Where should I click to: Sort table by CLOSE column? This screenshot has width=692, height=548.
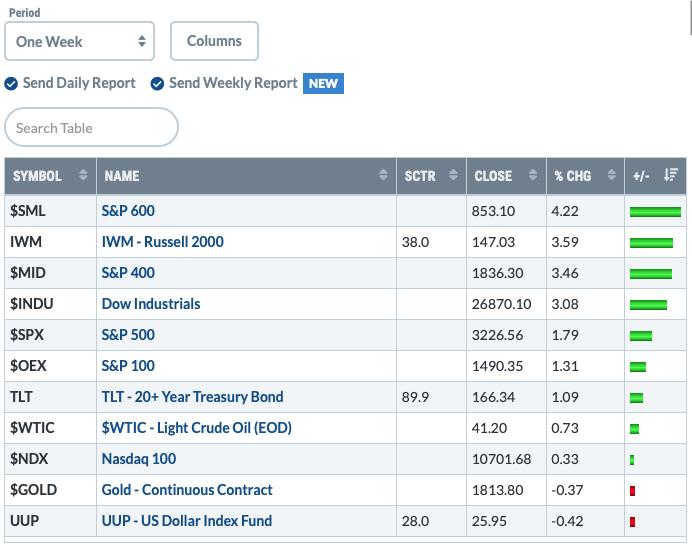[x=506, y=176]
